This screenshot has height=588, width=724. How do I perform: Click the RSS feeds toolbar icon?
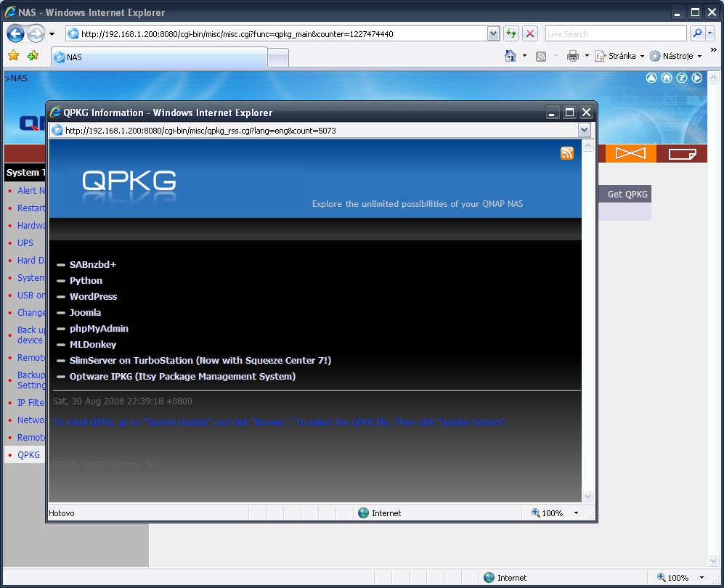point(541,57)
